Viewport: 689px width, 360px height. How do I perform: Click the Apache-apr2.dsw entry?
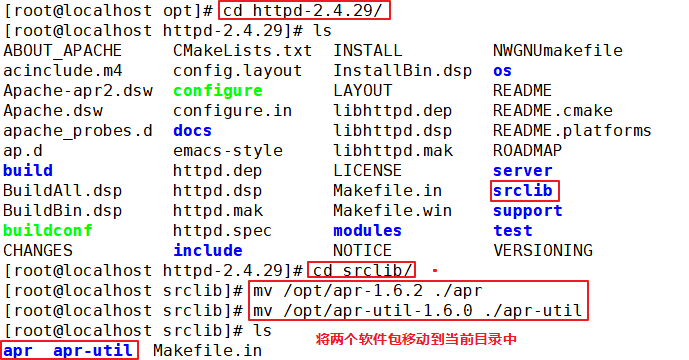pos(78,91)
